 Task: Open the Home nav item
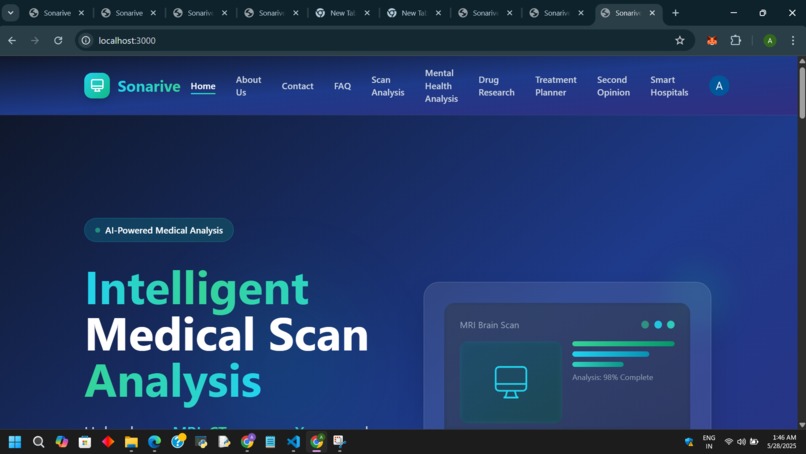[203, 86]
